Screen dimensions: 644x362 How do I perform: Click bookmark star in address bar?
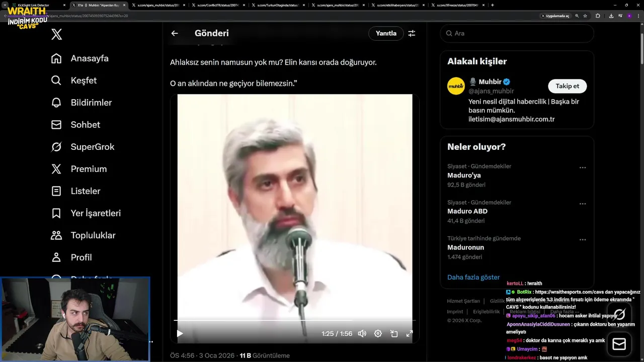coord(585,16)
